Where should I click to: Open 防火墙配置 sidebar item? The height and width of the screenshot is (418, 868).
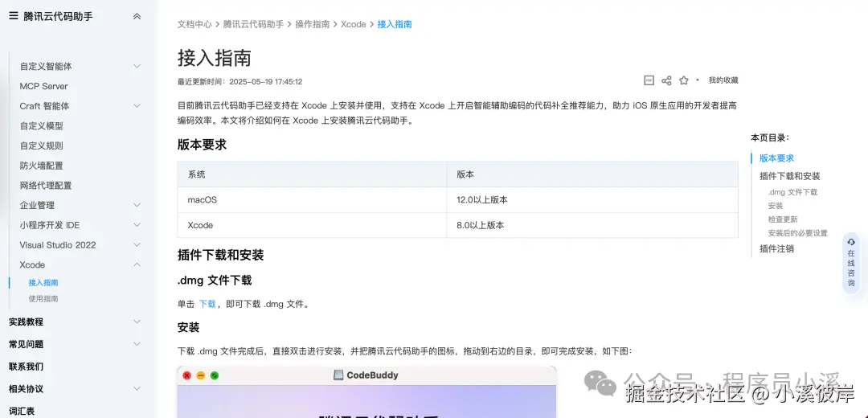tap(42, 166)
